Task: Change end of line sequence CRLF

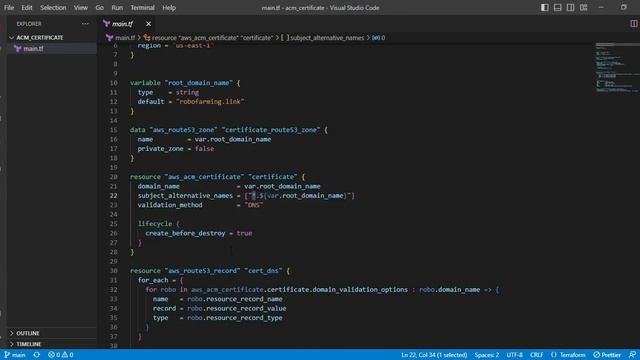Action: tap(536, 355)
